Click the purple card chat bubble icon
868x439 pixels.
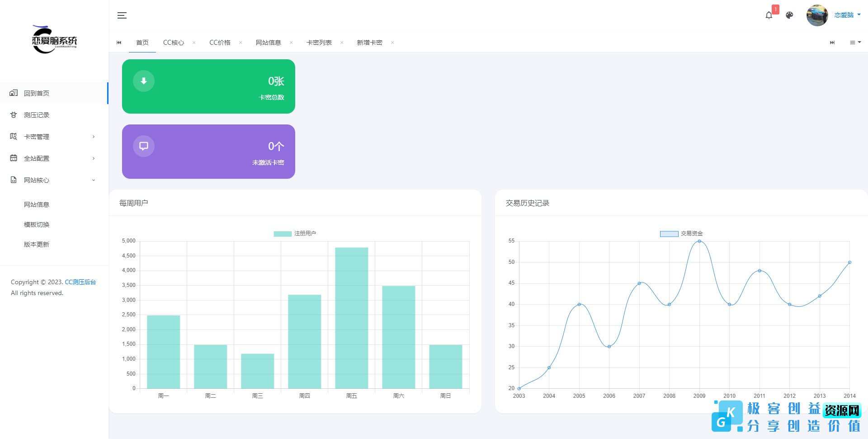[144, 146]
